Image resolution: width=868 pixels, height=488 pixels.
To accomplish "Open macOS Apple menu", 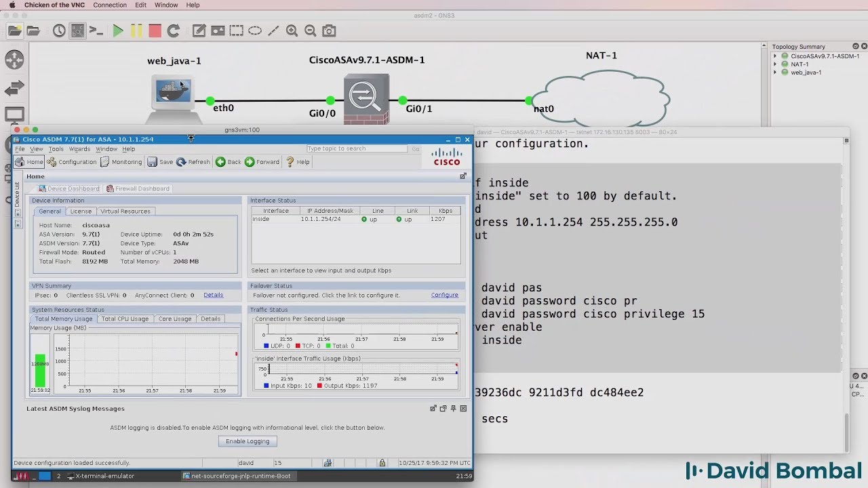I will click(x=12, y=5).
